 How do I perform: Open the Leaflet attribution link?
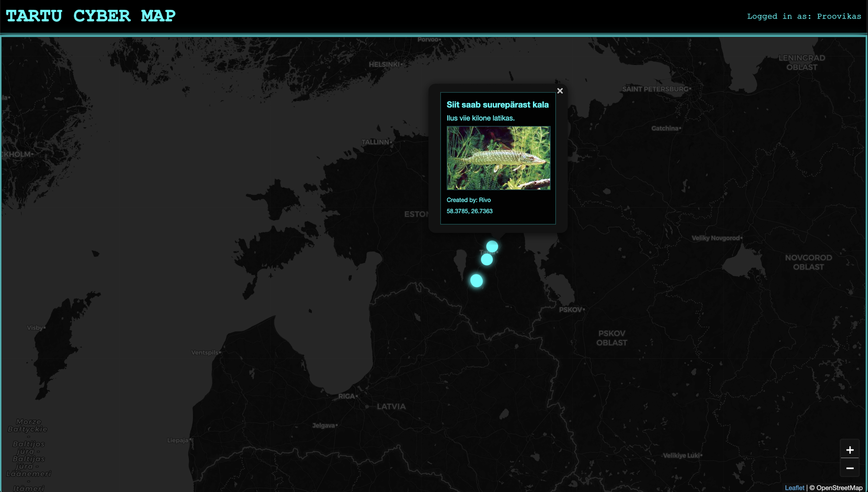(794, 488)
